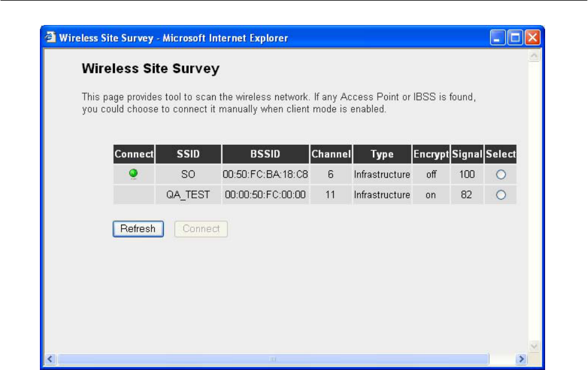Click the window title bar text
Screen dimensions: 588x370
pos(173,38)
